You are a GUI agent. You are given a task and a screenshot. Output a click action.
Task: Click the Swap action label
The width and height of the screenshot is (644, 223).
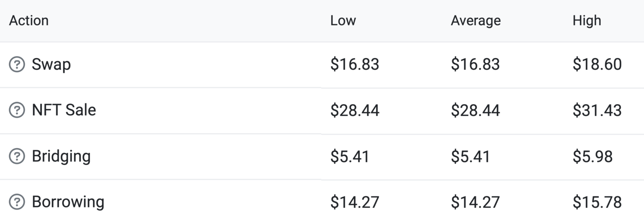point(51,65)
